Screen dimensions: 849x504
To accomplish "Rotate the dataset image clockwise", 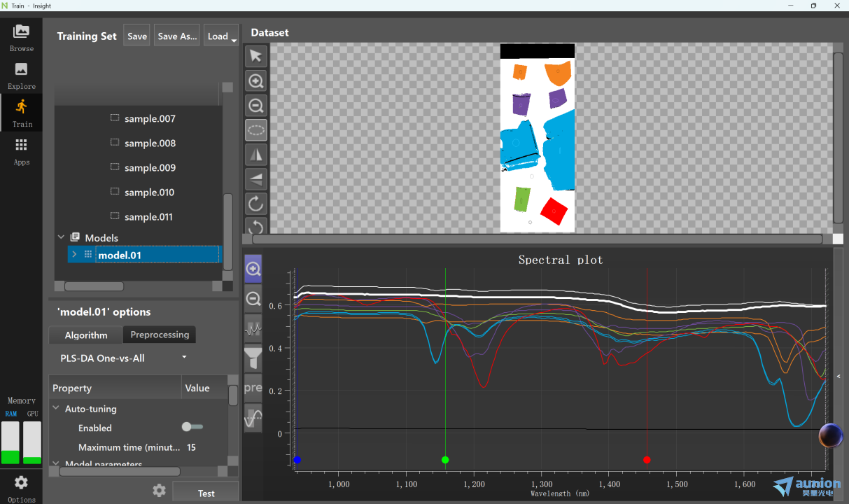I will point(256,204).
